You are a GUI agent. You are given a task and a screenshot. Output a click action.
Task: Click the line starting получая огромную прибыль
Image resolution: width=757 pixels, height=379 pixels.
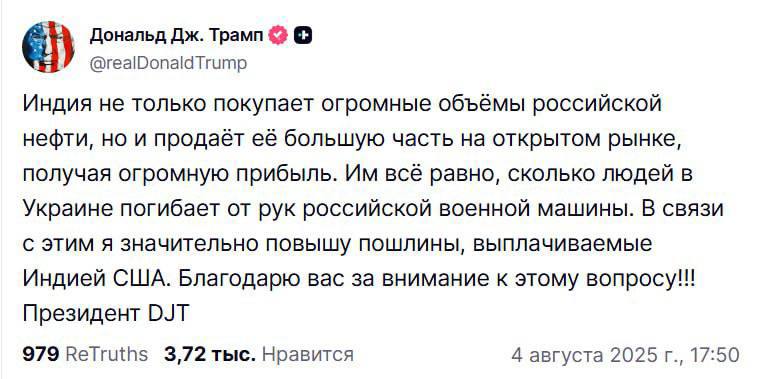tap(357, 174)
